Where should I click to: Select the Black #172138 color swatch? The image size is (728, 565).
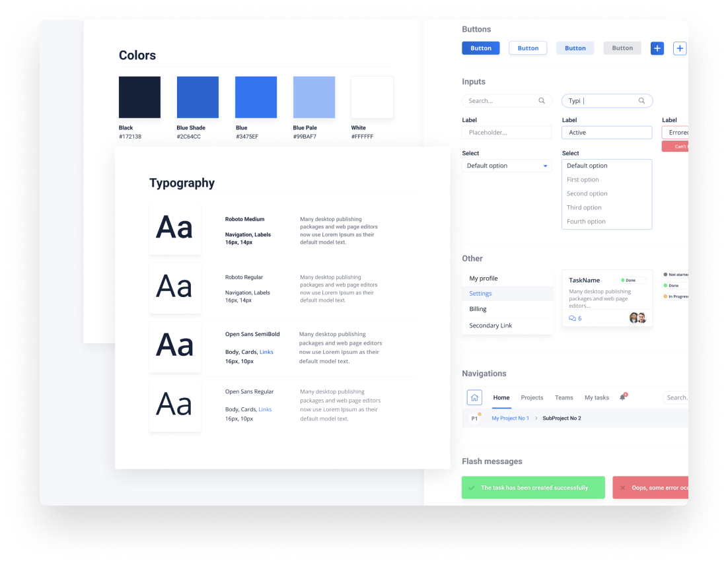tap(140, 98)
